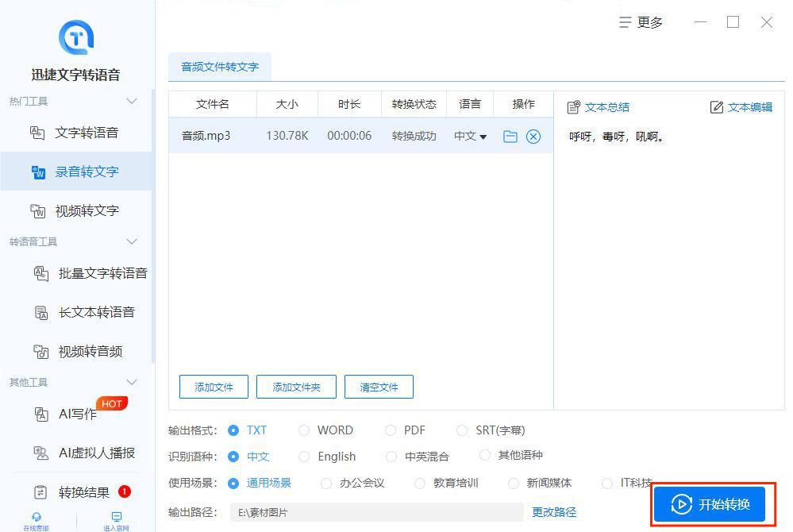
Task: Switch to the 音频文件转文字 tab
Action: [x=220, y=67]
